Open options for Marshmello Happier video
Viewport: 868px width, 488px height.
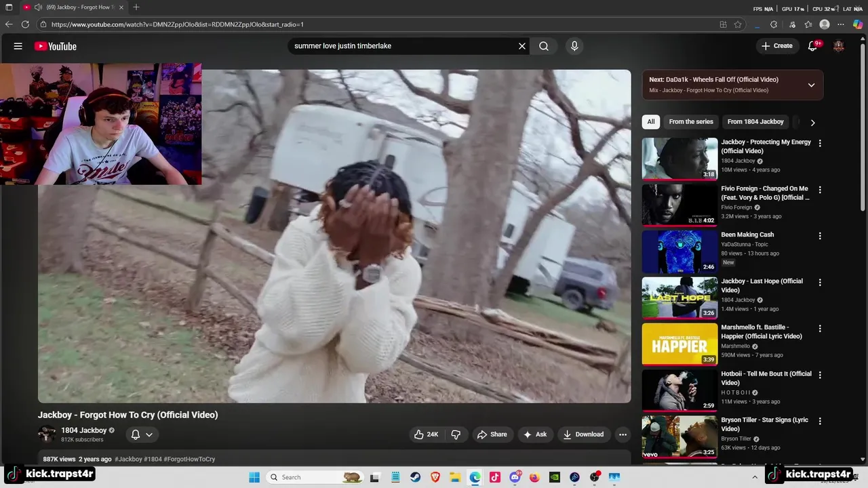click(x=820, y=328)
